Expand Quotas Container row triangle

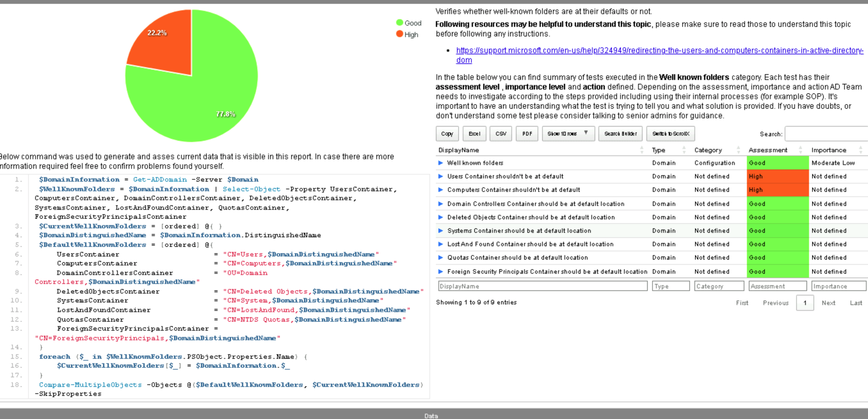click(440, 258)
